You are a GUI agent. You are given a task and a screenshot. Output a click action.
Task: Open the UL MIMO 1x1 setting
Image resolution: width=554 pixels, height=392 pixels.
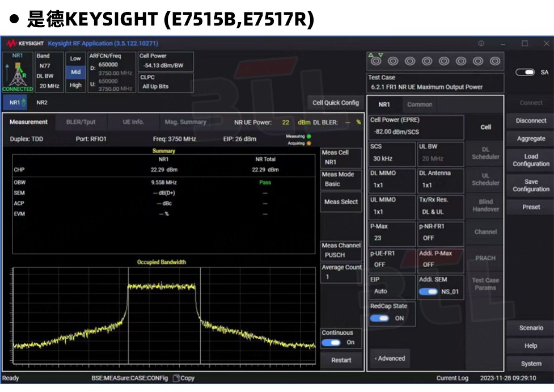[x=392, y=207]
